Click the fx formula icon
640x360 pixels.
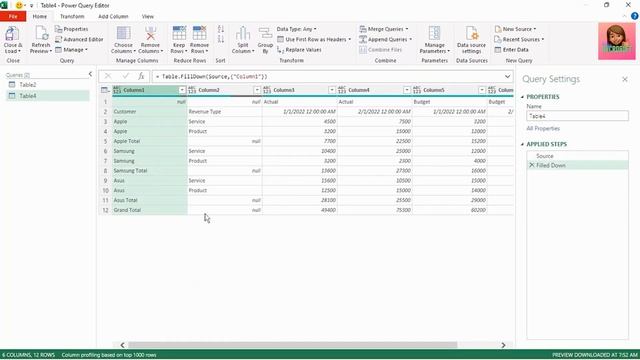141,76
